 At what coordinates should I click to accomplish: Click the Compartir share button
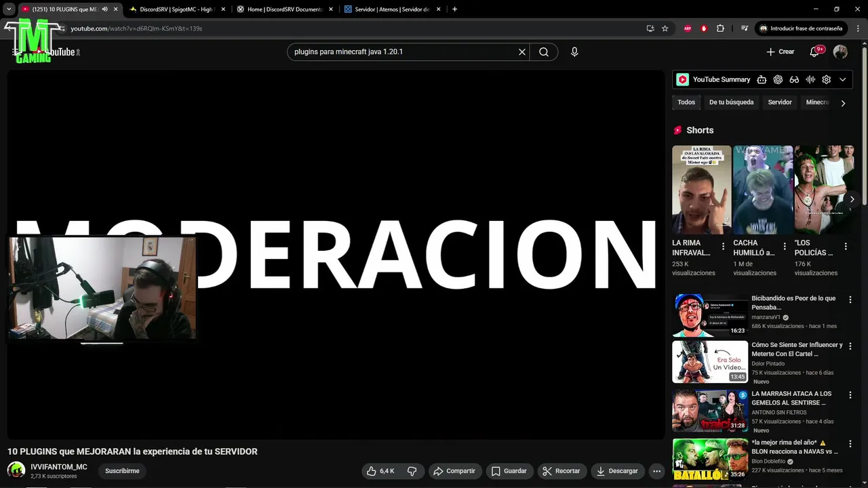[x=455, y=471]
